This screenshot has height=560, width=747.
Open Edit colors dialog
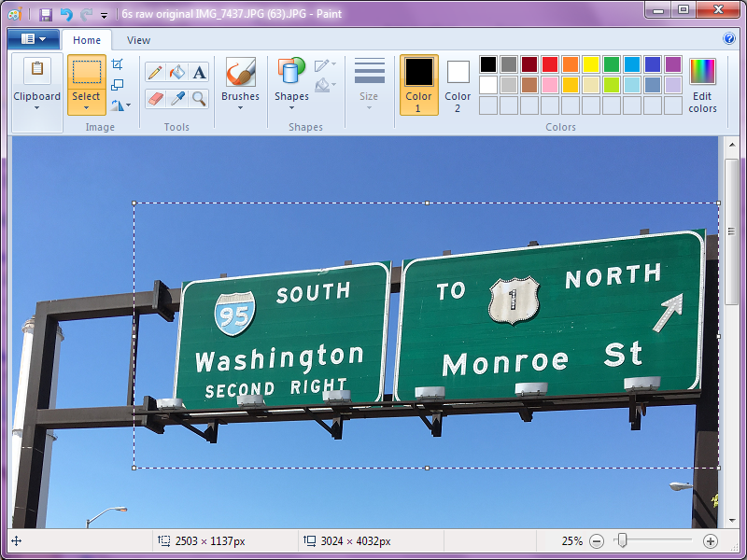702,85
